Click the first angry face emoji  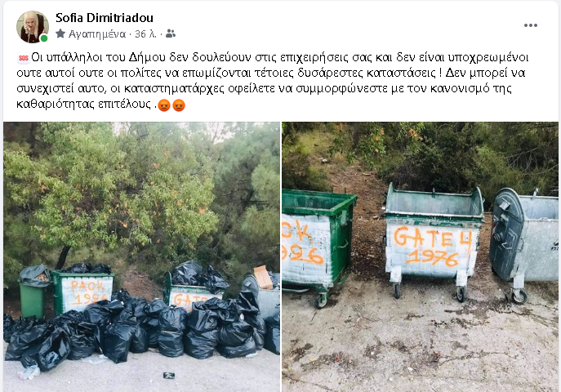pos(164,105)
